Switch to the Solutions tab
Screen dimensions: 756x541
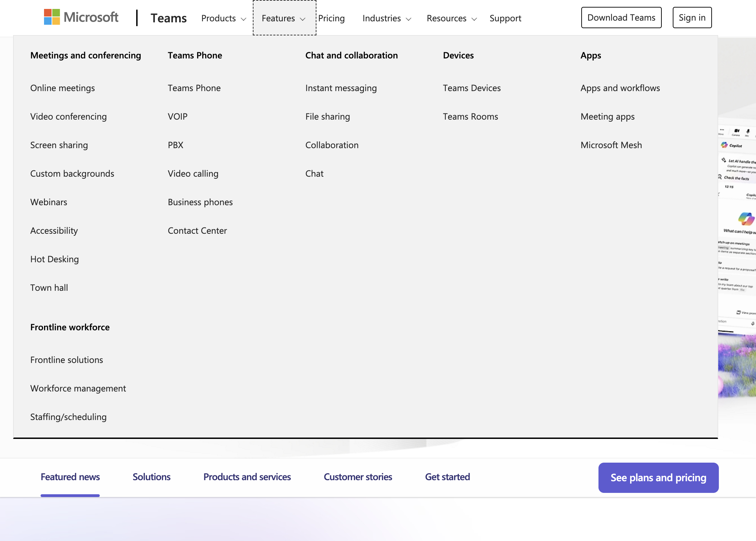[151, 477]
